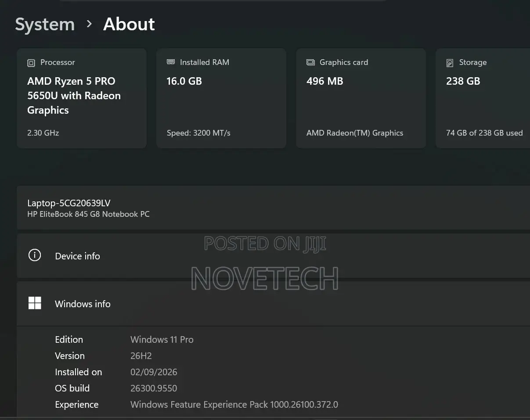Viewport: 530px width, 420px height.
Task: Click the processor chip icon
Action: tap(31, 63)
